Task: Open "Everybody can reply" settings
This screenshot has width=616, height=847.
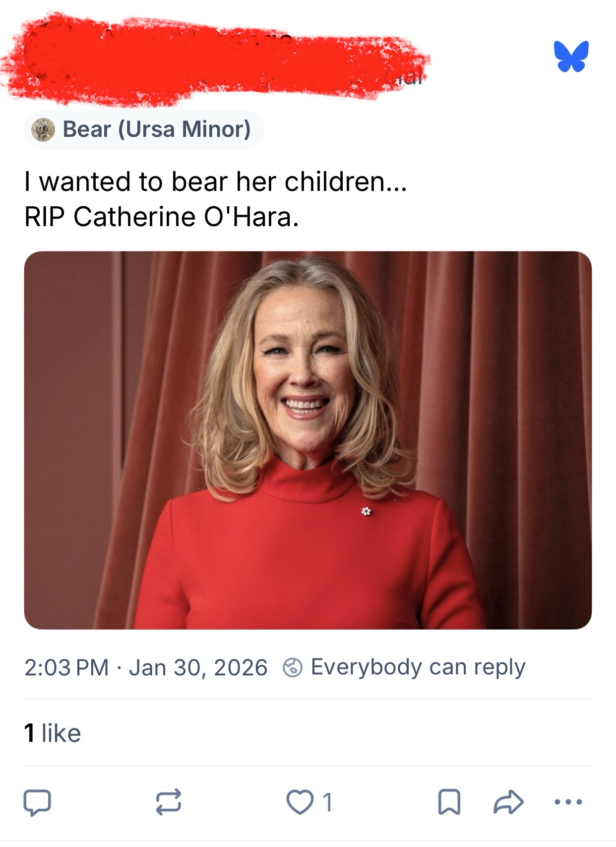Action: (x=418, y=667)
